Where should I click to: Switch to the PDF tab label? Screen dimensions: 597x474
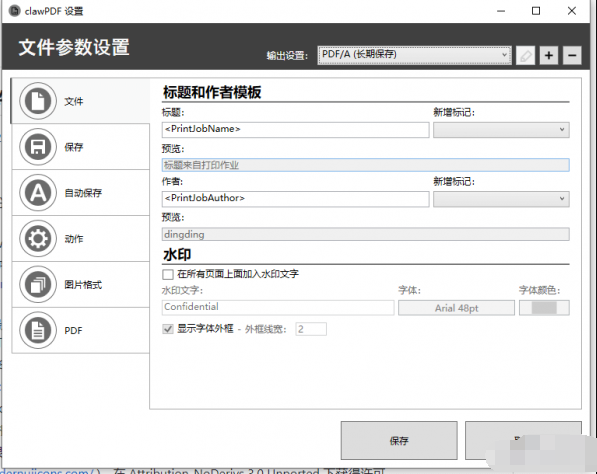pyautogui.click(x=73, y=330)
